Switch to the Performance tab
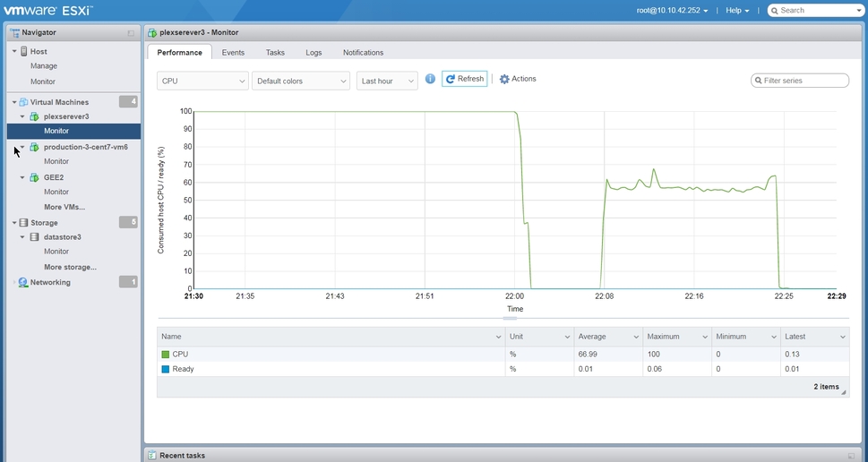The height and width of the screenshot is (462, 868). (179, 52)
